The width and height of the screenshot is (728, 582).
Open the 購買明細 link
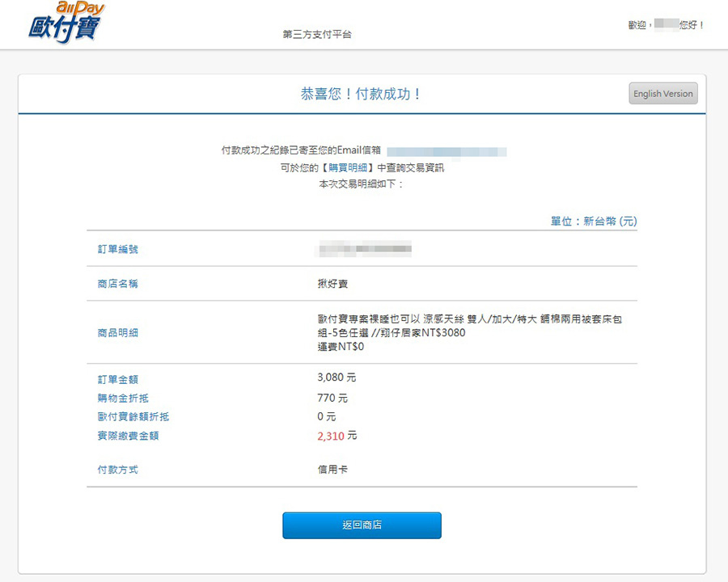(348, 167)
